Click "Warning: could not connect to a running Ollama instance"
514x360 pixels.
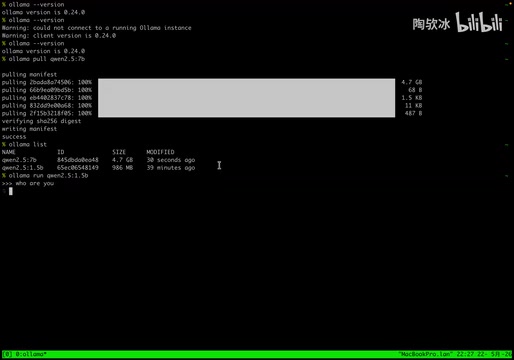97,28
